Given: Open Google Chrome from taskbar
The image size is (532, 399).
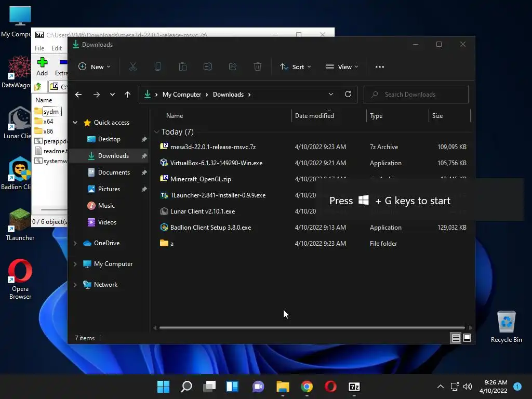Looking at the screenshot, I should click(x=307, y=387).
